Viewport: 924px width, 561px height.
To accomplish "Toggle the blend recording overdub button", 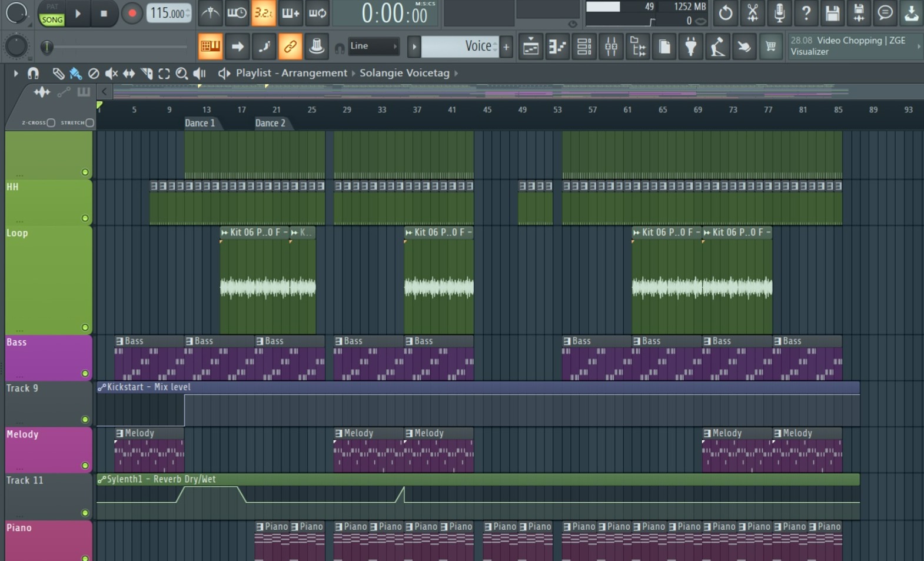I will (291, 13).
